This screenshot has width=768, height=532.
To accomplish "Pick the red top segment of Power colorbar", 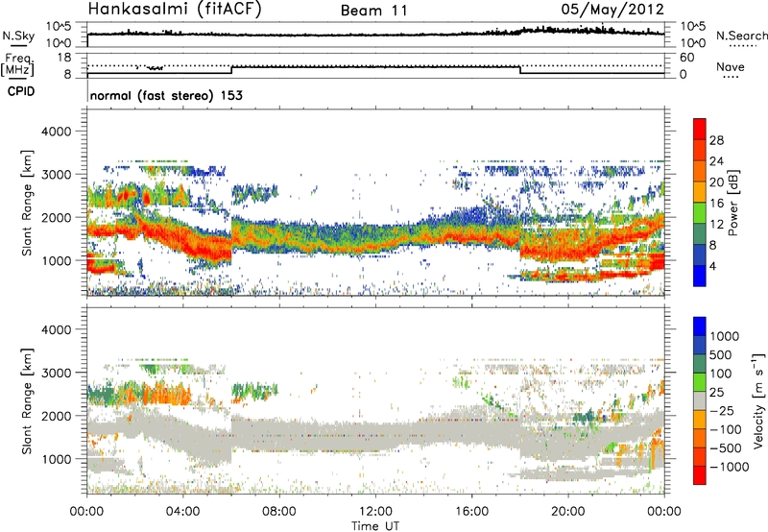I will click(700, 130).
